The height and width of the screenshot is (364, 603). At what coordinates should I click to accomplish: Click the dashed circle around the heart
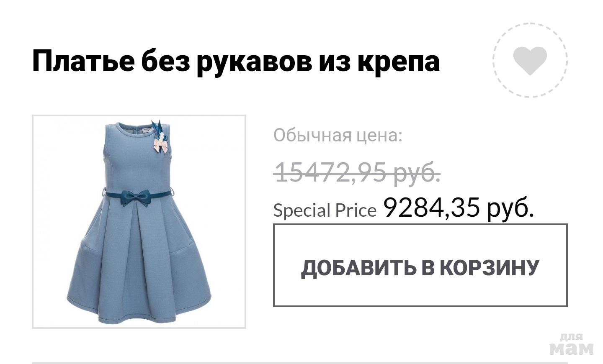point(530,61)
